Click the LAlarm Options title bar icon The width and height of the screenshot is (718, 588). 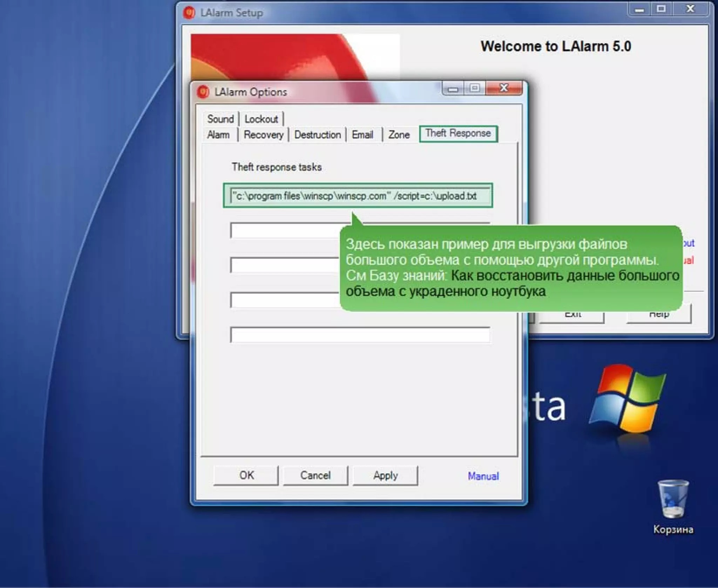[203, 92]
